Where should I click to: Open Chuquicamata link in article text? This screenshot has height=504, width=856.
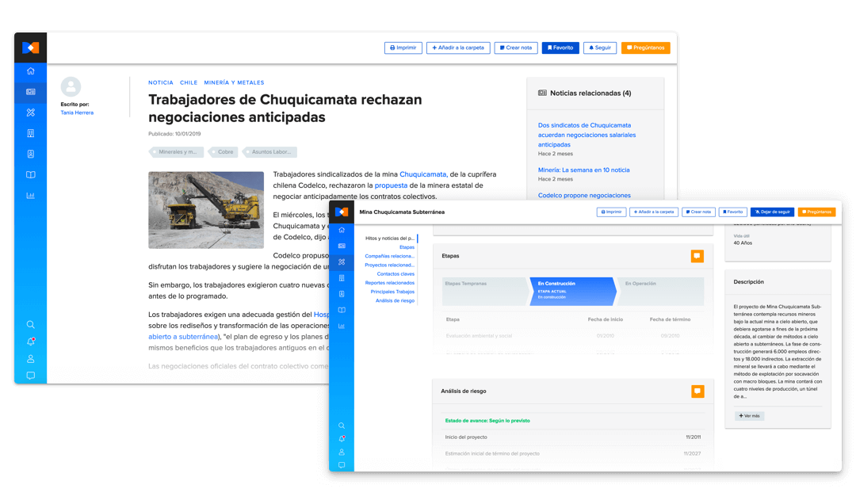pyautogui.click(x=423, y=174)
